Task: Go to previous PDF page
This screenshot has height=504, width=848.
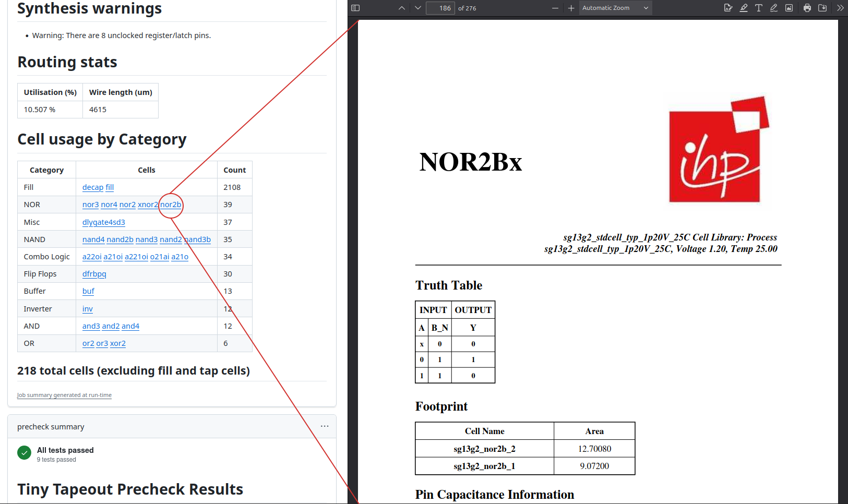Action: point(401,8)
